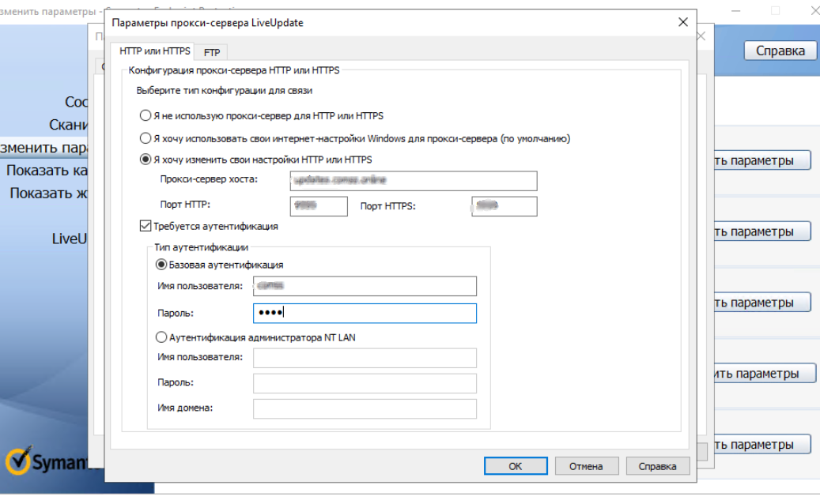Click LiveU sidebar item in background window
Viewport: 820px width, 504px height.
click(69, 239)
